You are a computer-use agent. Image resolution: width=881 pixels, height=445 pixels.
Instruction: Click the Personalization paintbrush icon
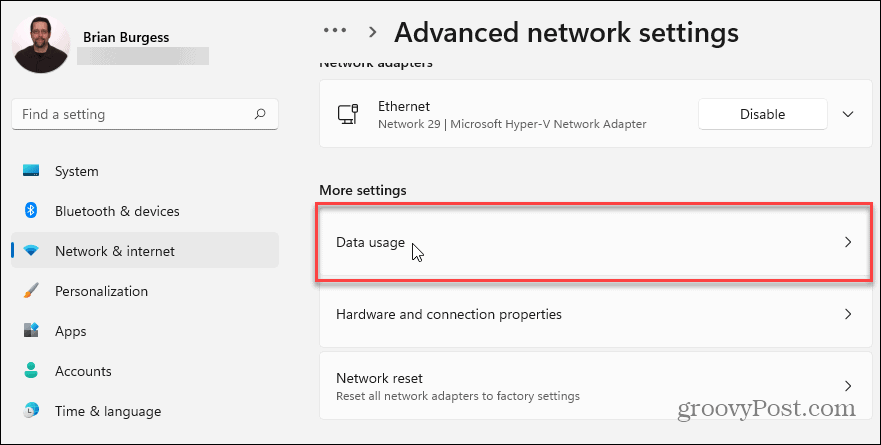coord(31,291)
